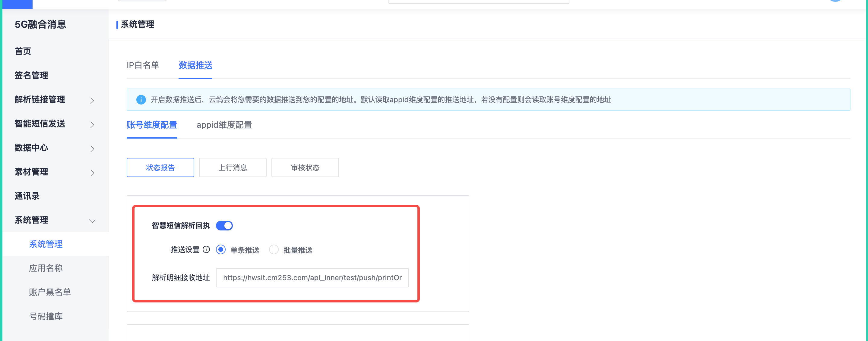Toggle the 智慧短信解析回执 switch off
Screen dimensions: 868x341
coord(224,225)
